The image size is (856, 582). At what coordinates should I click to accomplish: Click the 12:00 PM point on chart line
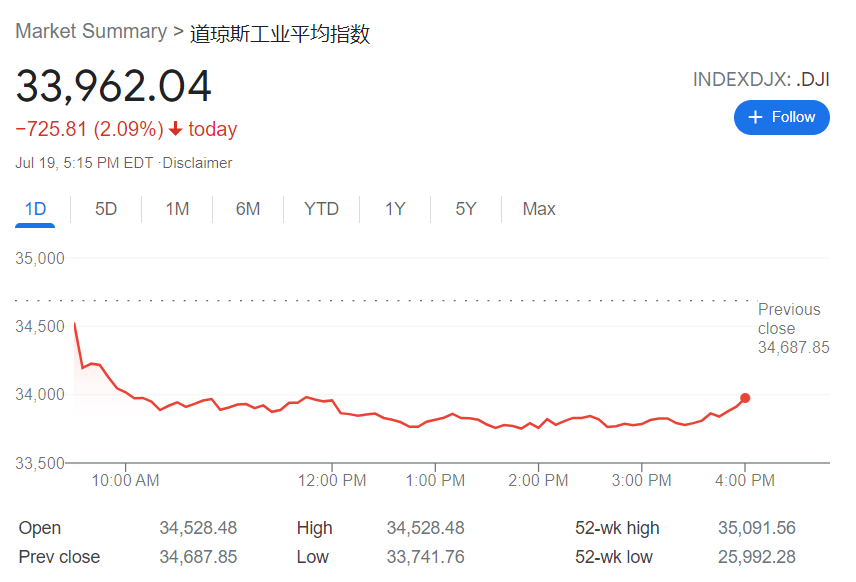331,400
